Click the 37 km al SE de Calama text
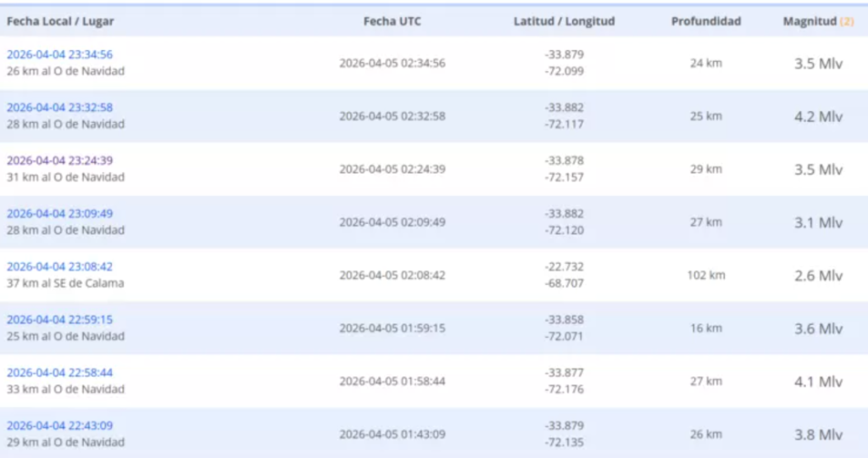Image resolution: width=868 pixels, height=458 pixels. (65, 283)
